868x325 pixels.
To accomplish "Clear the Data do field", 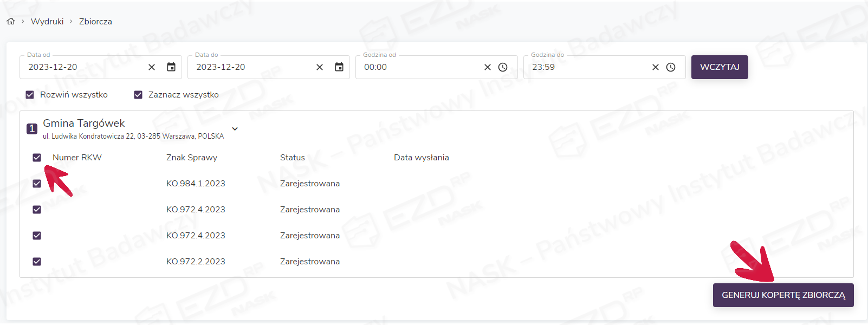I will coord(320,67).
